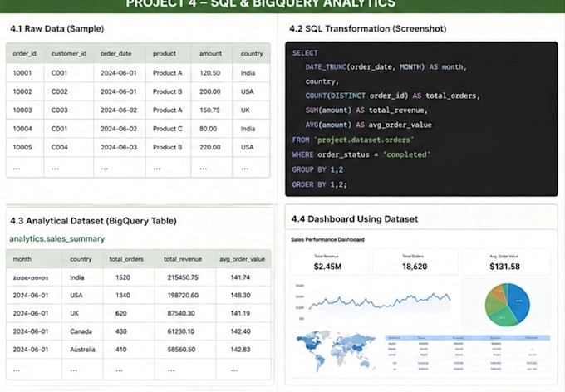The image size is (565, 392).
Task: Click total orders value 430
Action: coord(121,331)
